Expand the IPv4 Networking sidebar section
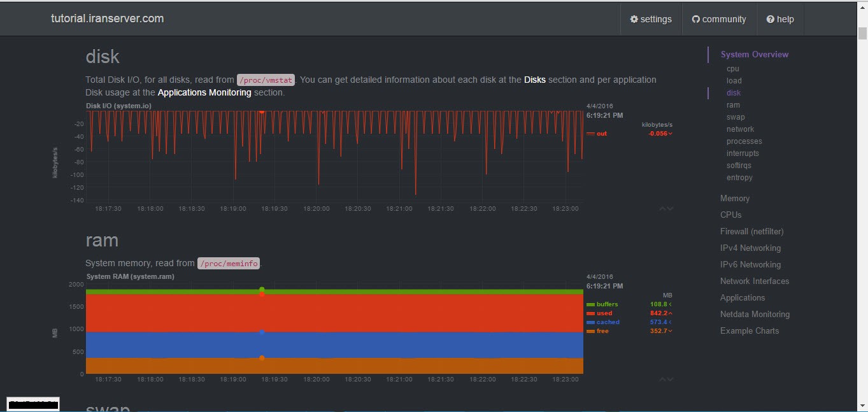The height and width of the screenshot is (412, 868). [x=750, y=248]
